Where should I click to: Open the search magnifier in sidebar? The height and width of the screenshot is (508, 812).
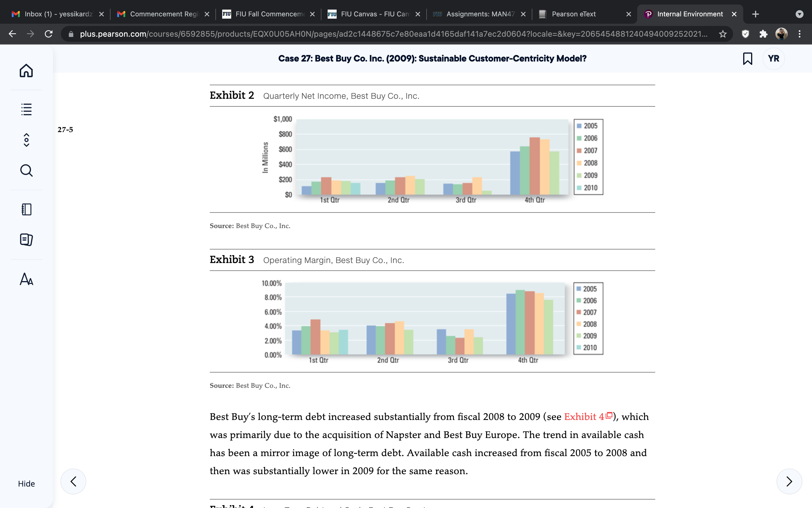click(26, 170)
